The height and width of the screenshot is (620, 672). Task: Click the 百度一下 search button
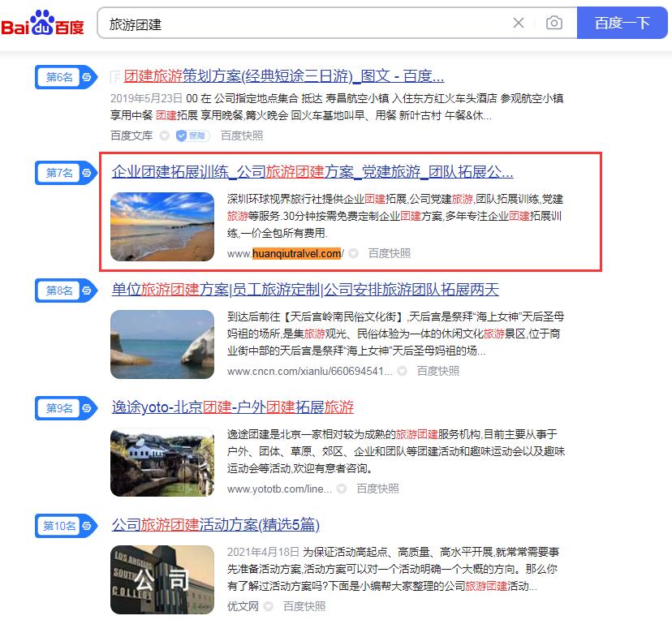click(622, 24)
